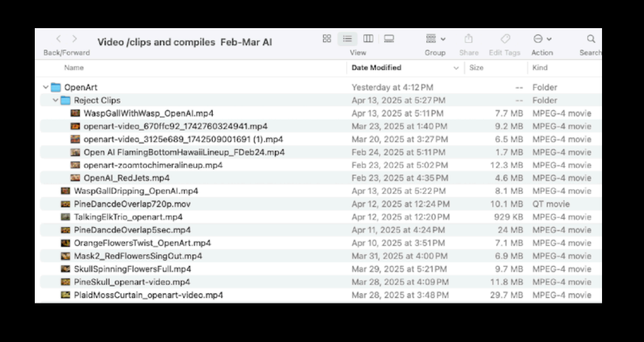Collapse the OpenArt folder
Viewport: 644px width, 342px height.
point(45,87)
